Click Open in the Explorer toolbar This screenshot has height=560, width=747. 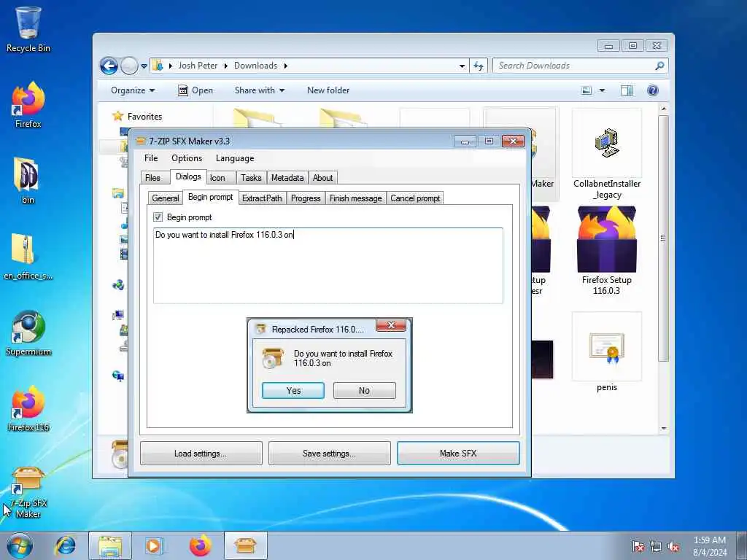click(196, 90)
